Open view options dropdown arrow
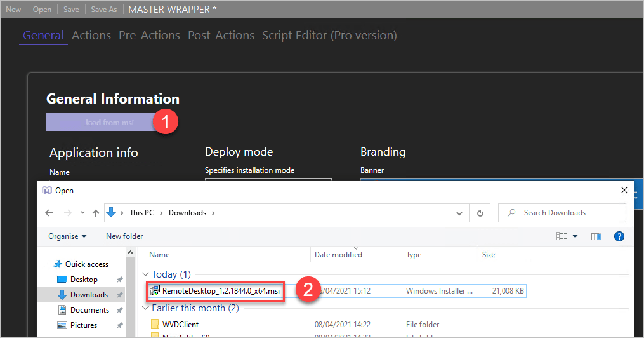Screen dimensions: 644x338 pyautogui.click(x=575, y=236)
